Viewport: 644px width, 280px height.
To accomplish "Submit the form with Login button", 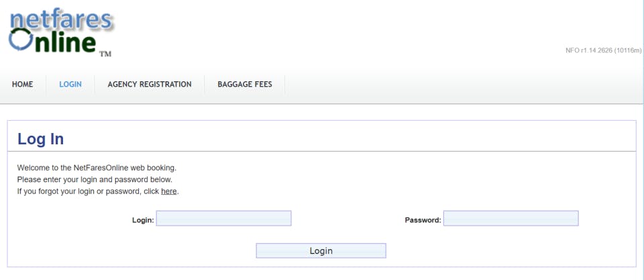I will pos(321,251).
